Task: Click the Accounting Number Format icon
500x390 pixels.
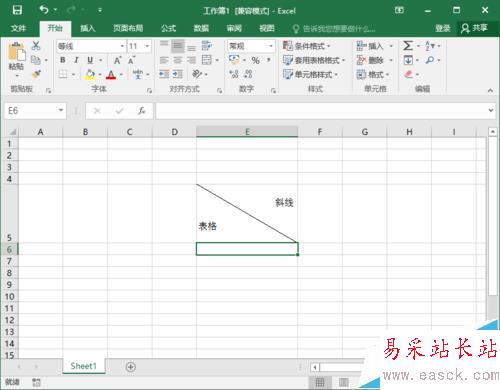Action: (234, 60)
